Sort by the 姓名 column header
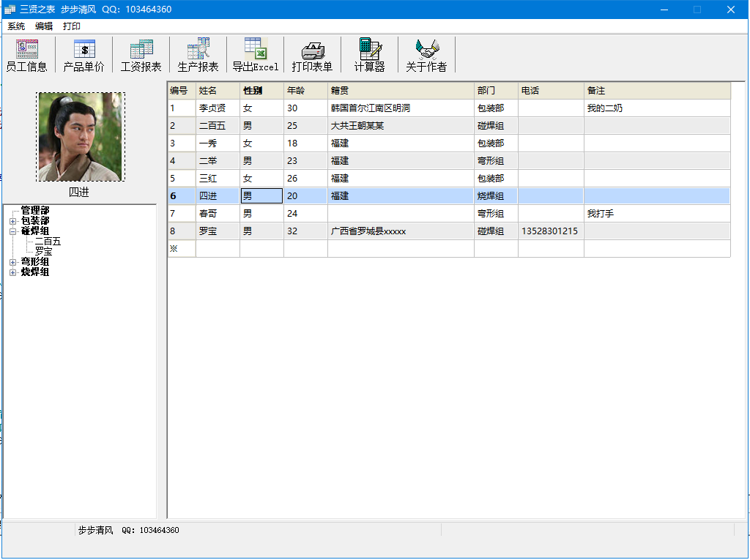750x560 pixels. click(x=218, y=91)
